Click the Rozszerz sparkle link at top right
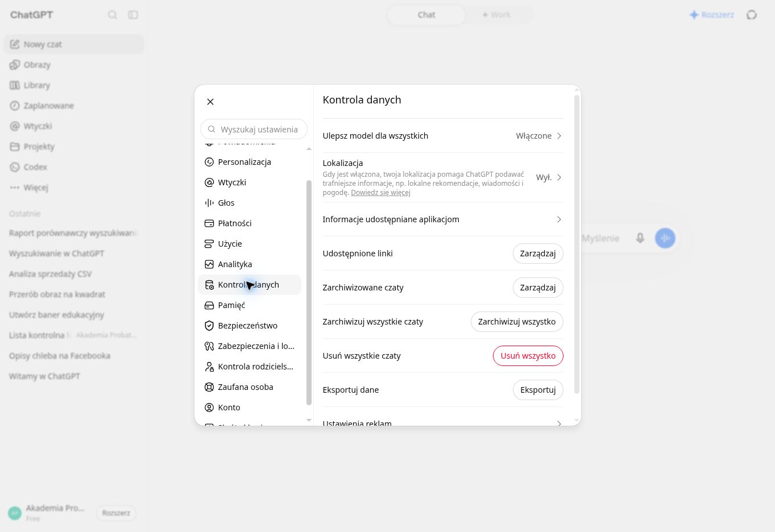The height and width of the screenshot is (532, 775). [x=711, y=15]
